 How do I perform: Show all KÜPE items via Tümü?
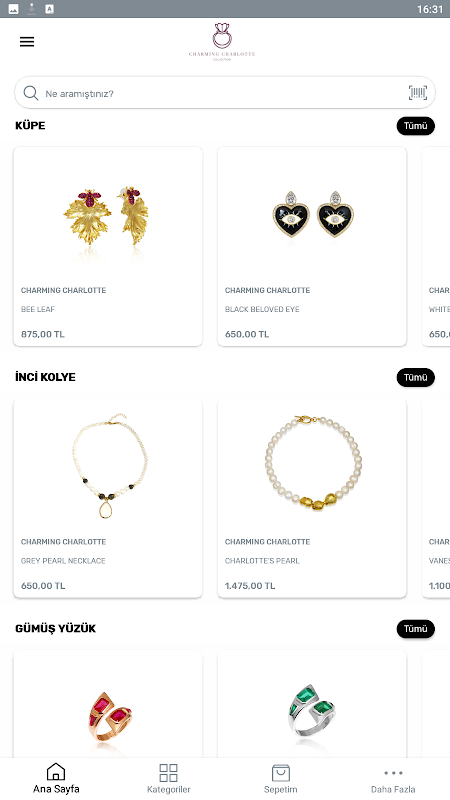point(416,126)
